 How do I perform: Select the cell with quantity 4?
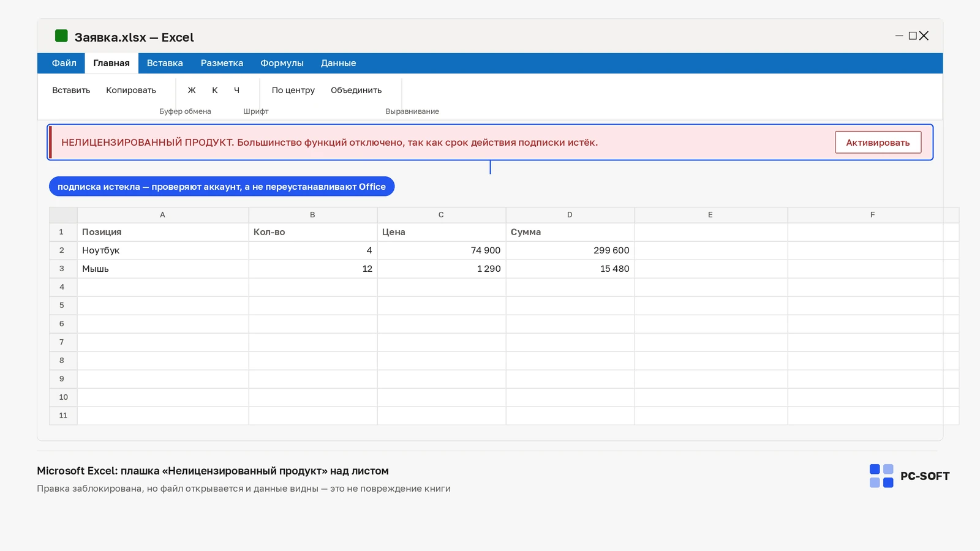[313, 250]
